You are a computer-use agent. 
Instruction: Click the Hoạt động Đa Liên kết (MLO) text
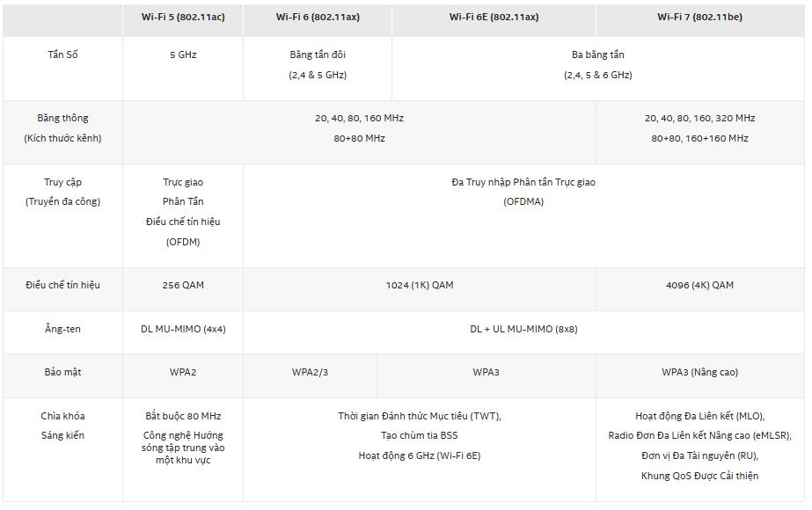(x=699, y=416)
